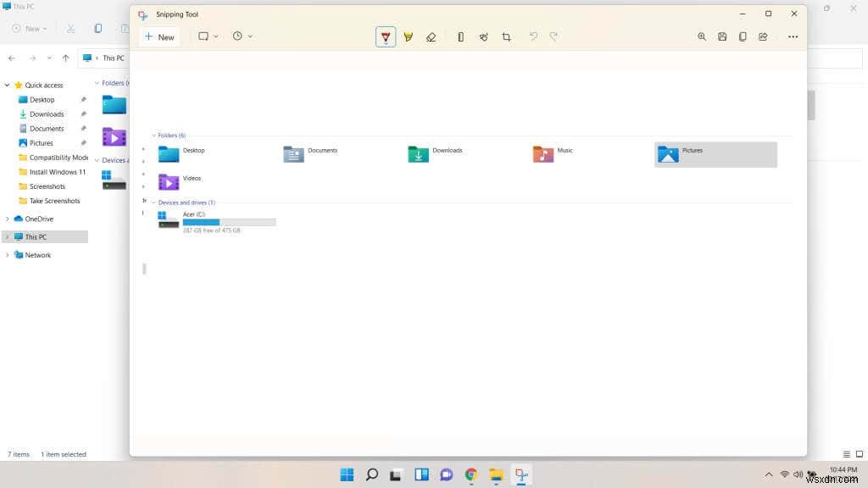Start a New snip
The image size is (868, 488).
159,36
